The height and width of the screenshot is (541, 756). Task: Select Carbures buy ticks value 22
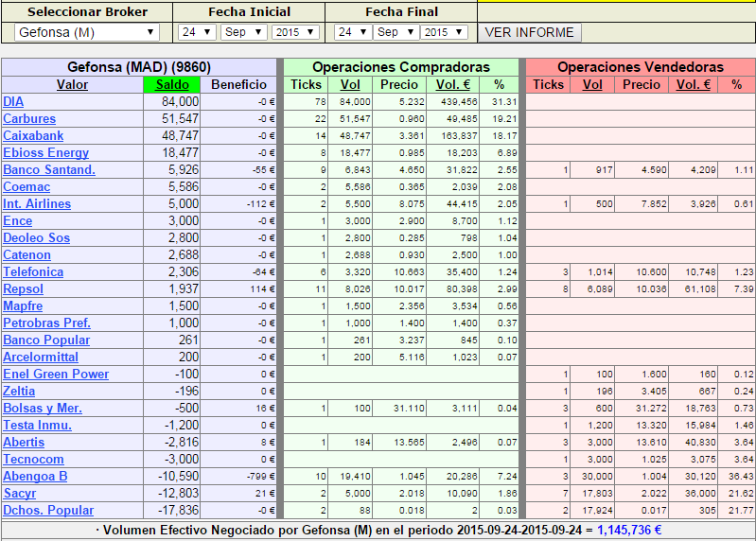click(x=321, y=119)
